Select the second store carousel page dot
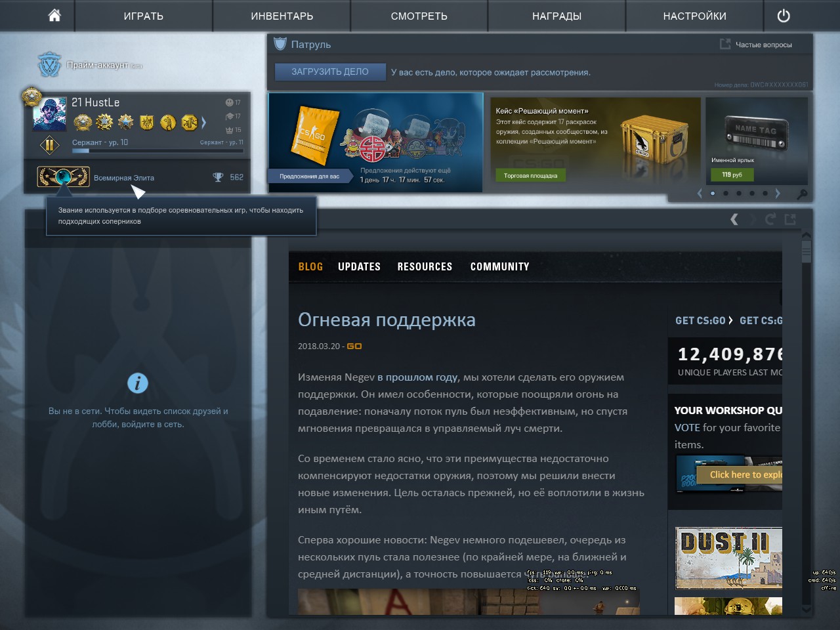Screen dimensions: 840x630 726,194
